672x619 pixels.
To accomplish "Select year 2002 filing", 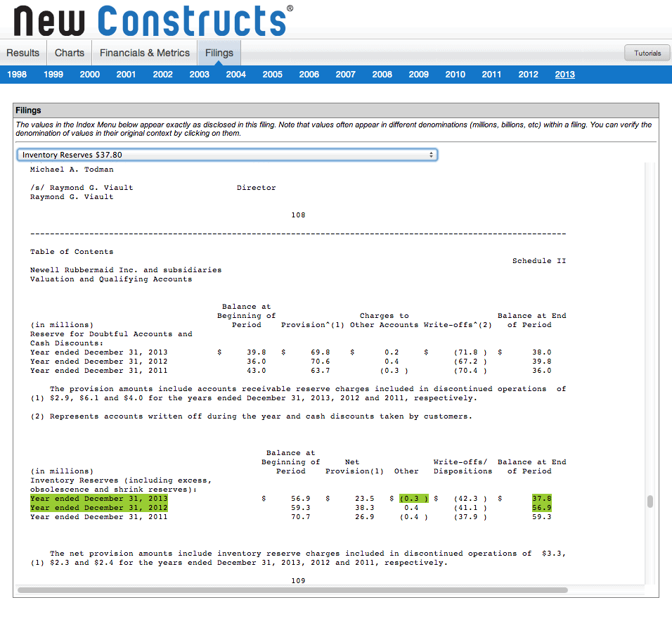I will tap(163, 75).
